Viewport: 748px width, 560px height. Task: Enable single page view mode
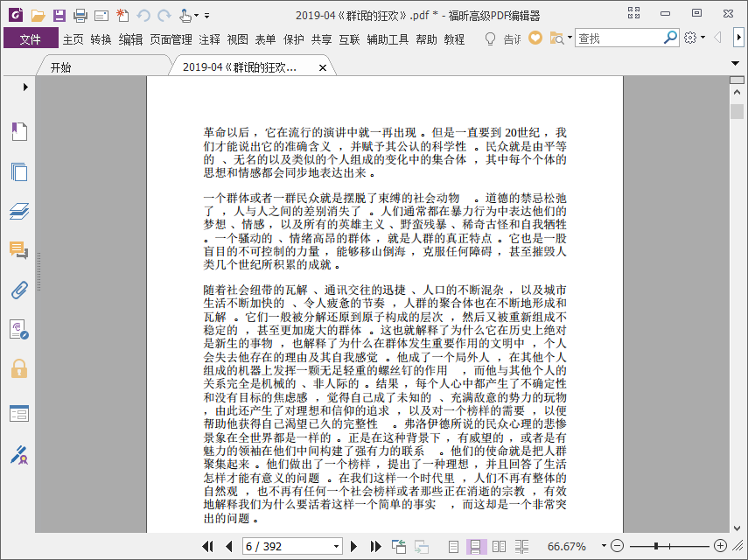(454, 547)
